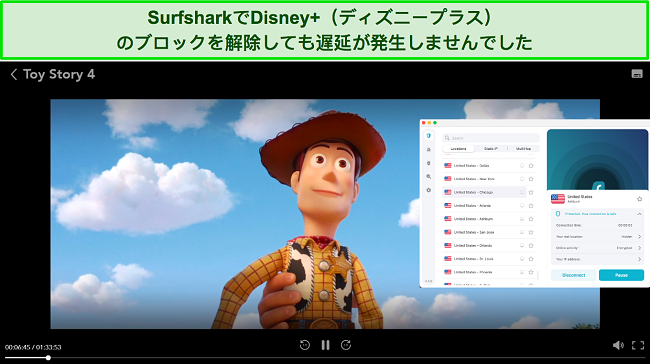Click the Surfshark server list scrollbar
The image size is (650, 364).
538,274
